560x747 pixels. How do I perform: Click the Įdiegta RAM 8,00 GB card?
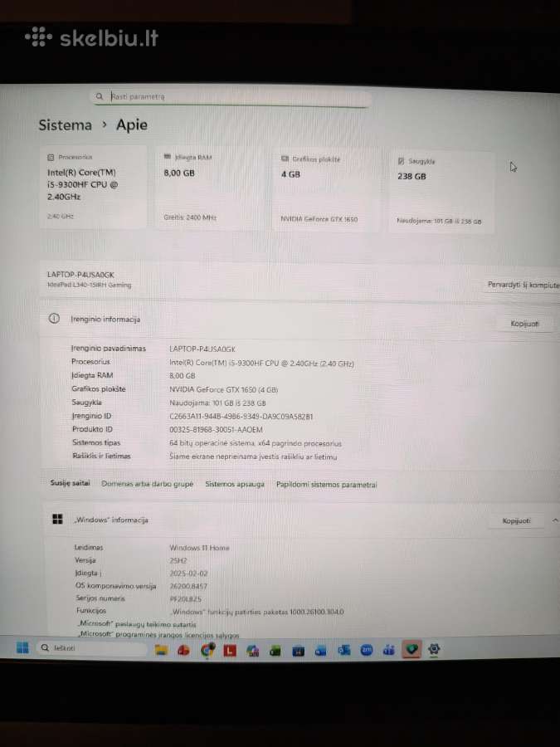pyautogui.click(x=210, y=188)
